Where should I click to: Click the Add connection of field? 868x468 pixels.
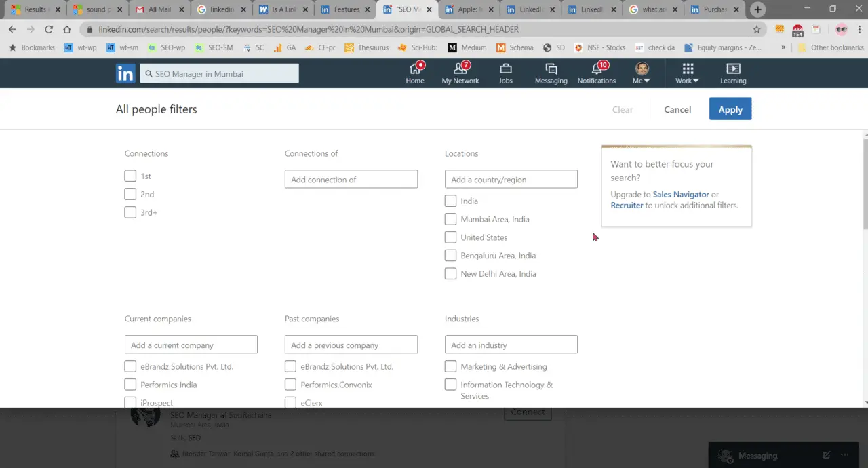click(351, 179)
